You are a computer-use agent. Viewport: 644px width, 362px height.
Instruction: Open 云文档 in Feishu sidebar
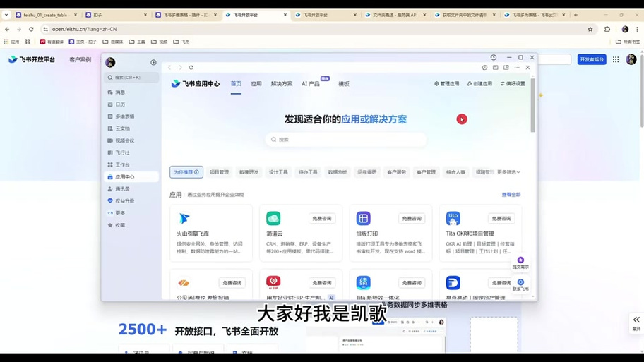(131, 128)
